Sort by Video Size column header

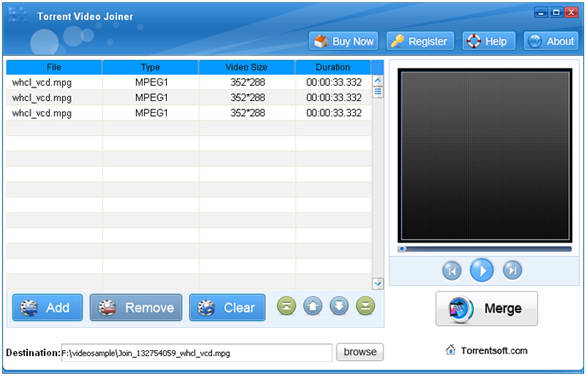(247, 67)
